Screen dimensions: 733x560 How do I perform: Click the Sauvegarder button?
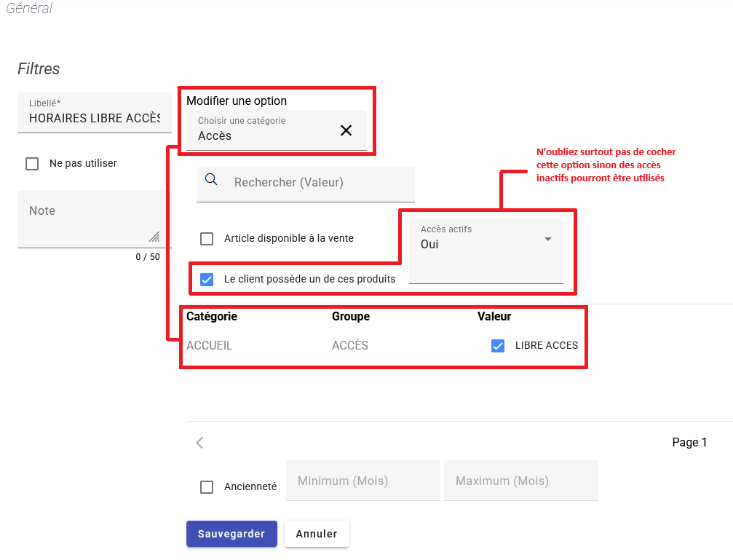[x=231, y=534]
